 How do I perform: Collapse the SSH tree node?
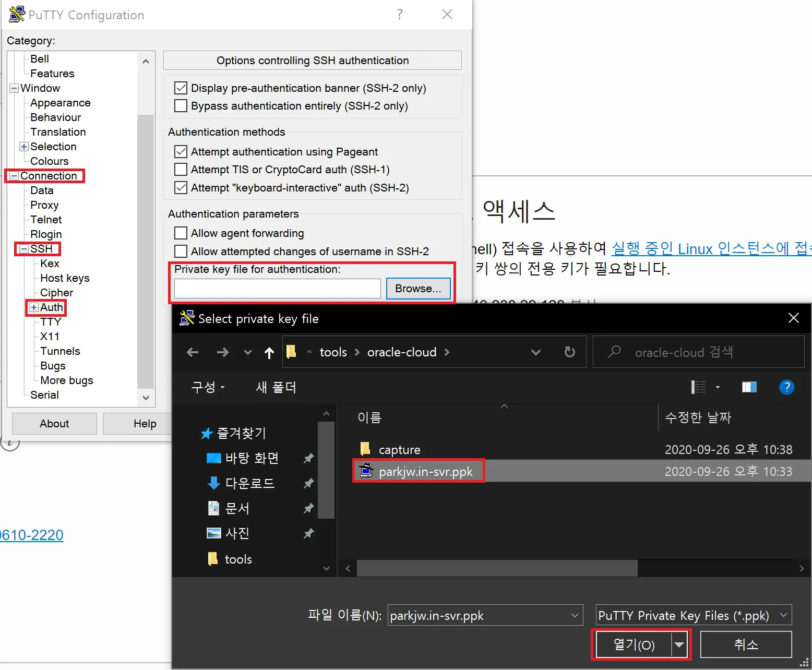(x=24, y=249)
